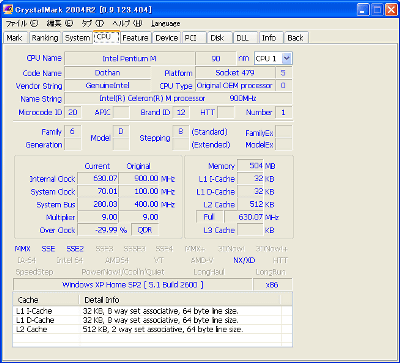The height and width of the screenshot is (363, 400).
Task: Open the ヘルプ (Help) menu
Action: (127, 24)
